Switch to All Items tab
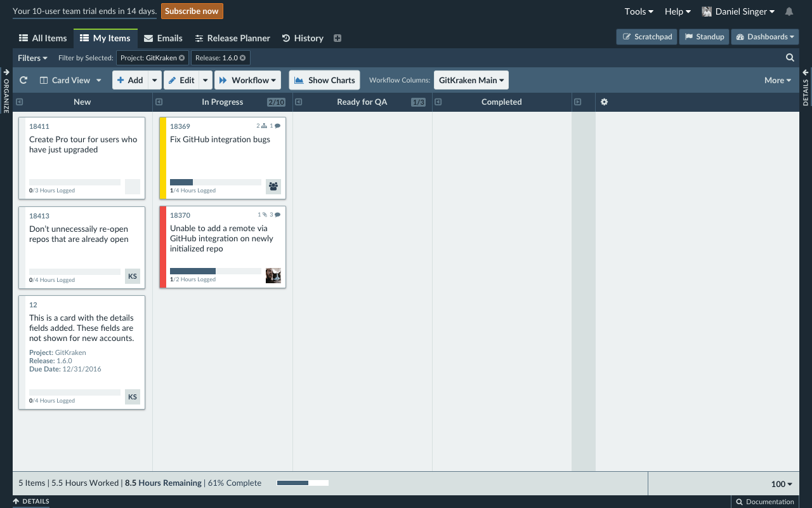Viewport: 812px width, 508px height. click(x=43, y=38)
